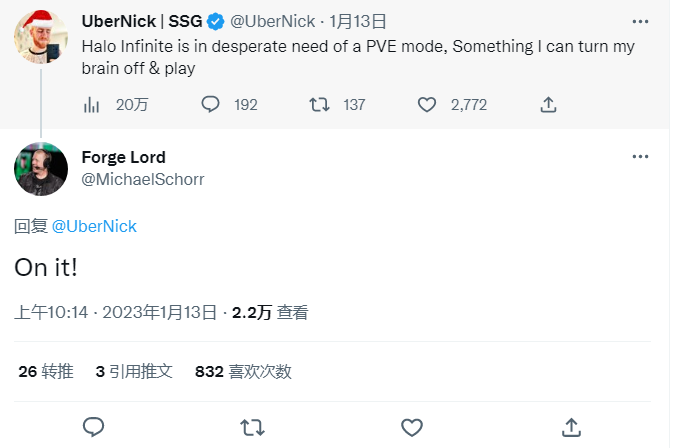View the 26 retweets list
Viewport: 678px width, 448px height.
pos(46,371)
